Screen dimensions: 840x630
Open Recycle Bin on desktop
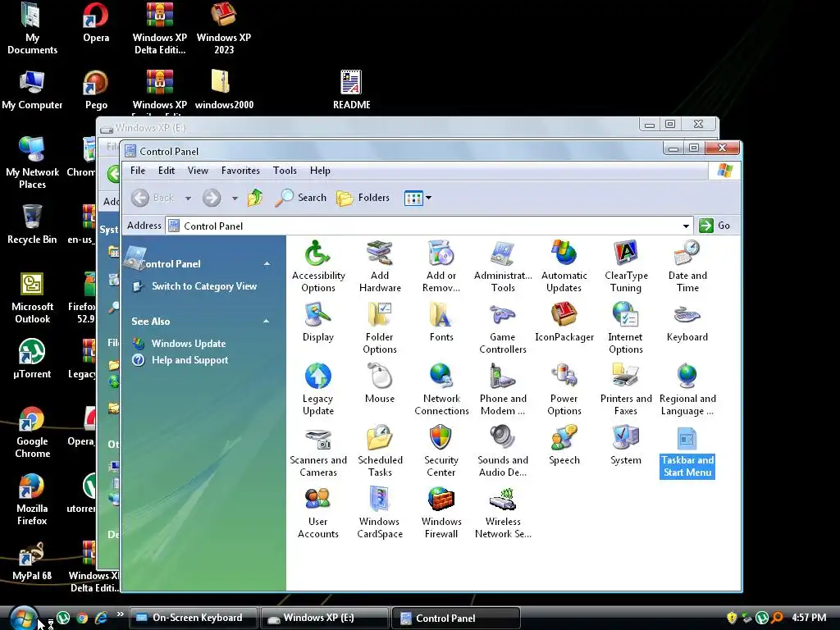point(32,225)
